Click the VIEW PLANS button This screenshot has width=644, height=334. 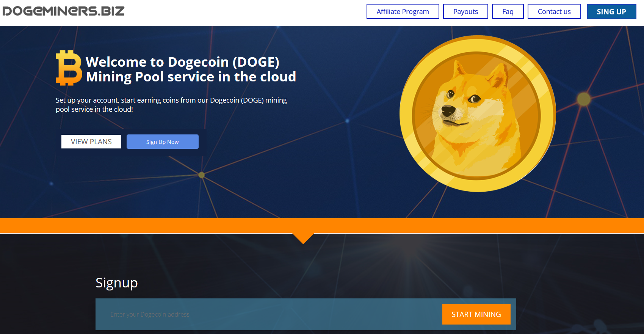coord(91,142)
